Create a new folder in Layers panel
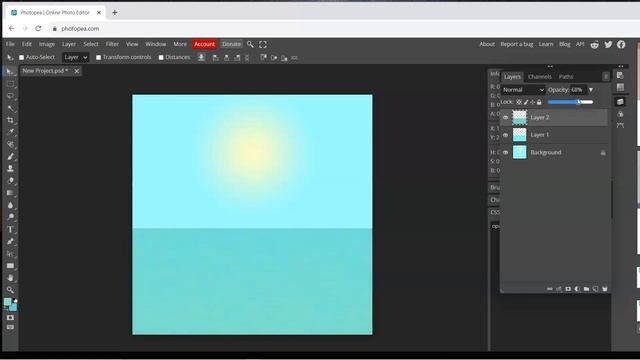The image size is (640, 360). 587,289
